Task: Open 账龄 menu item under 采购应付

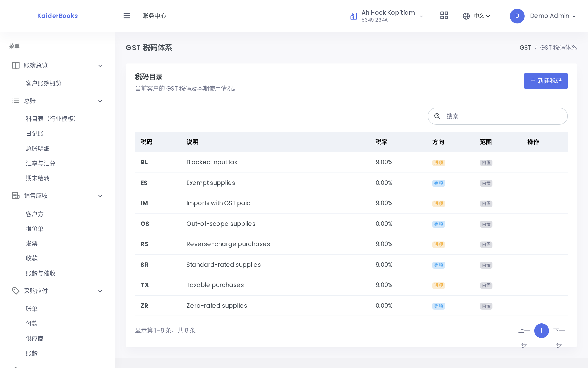Action: (x=32, y=354)
